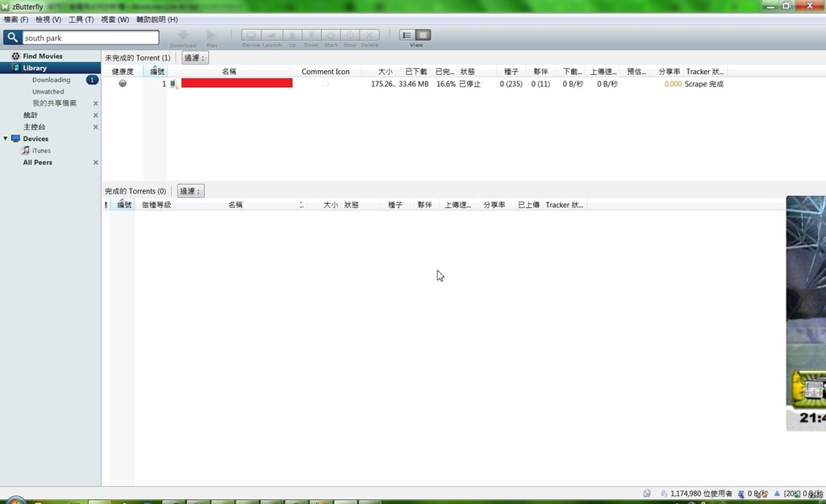Click the status bar document icon
The height and width of the screenshot is (504, 826).
point(647,494)
